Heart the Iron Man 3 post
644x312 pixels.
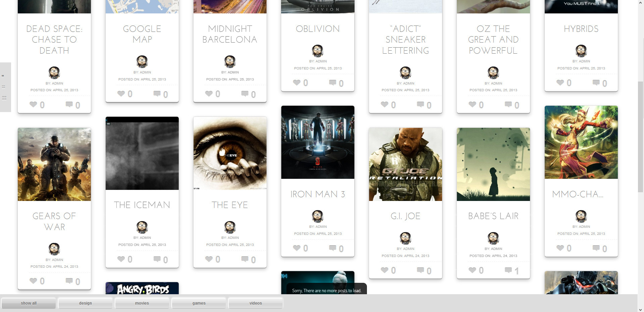click(x=297, y=248)
